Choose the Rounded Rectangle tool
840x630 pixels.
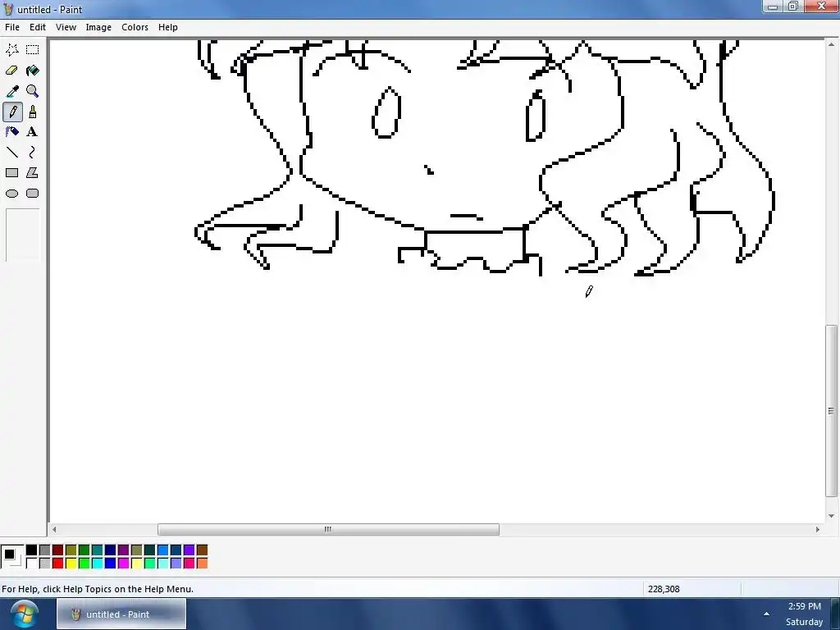(33, 194)
